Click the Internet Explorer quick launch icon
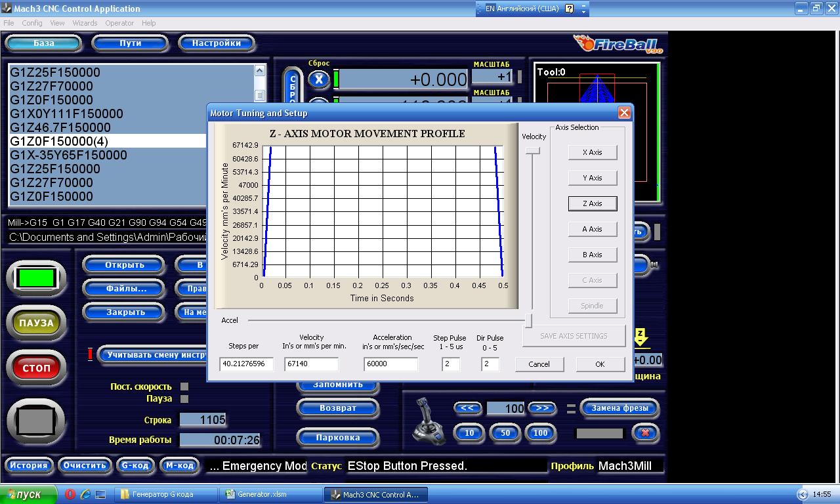Viewport: 840px width, 504px height. click(85, 494)
